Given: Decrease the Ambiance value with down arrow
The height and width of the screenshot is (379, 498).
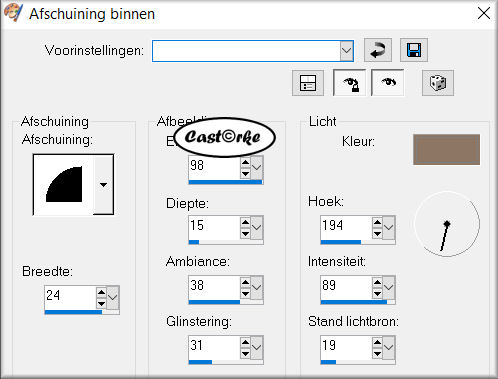Looking at the screenshot, I should [x=245, y=293].
